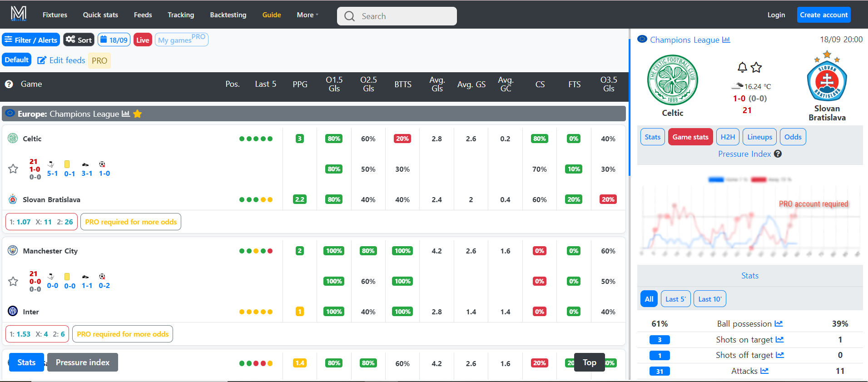Switch to the H2H tab
The width and height of the screenshot is (868, 382).
click(x=728, y=137)
